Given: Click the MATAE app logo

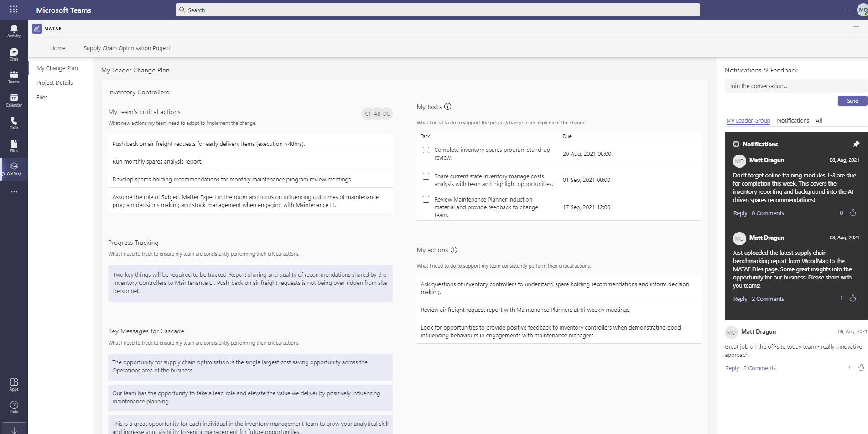Looking at the screenshot, I should [37, 28].
